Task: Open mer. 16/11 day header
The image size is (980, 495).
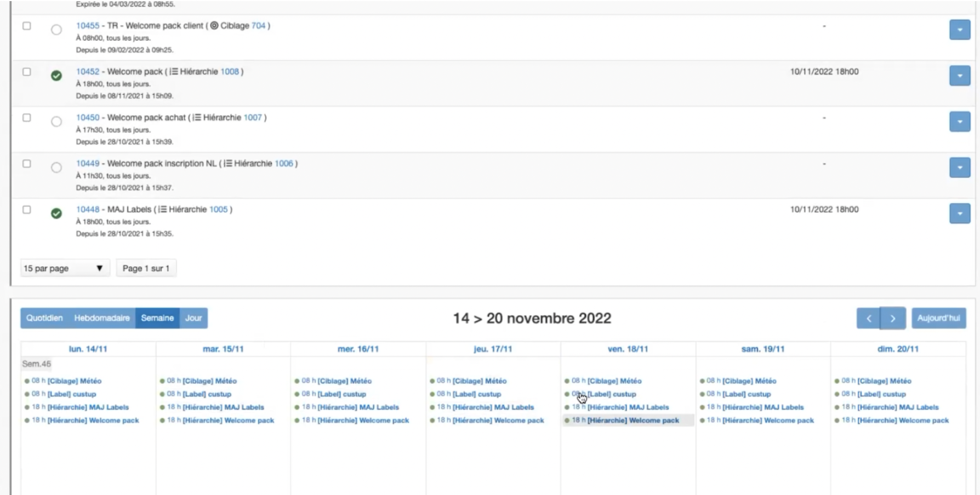Action: click(x=358, y=349)
